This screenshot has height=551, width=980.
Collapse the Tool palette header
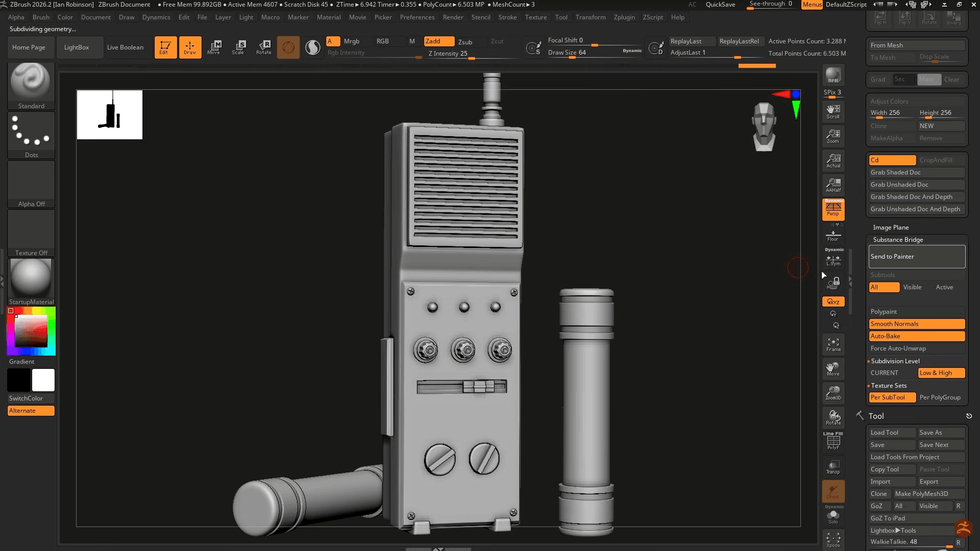876,416
